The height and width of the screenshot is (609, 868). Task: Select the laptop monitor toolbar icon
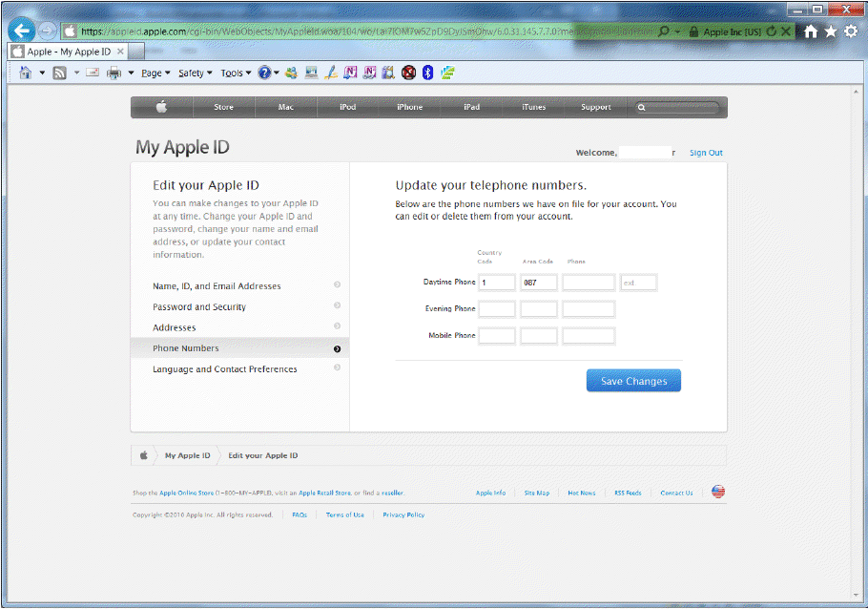click(311, 73)
